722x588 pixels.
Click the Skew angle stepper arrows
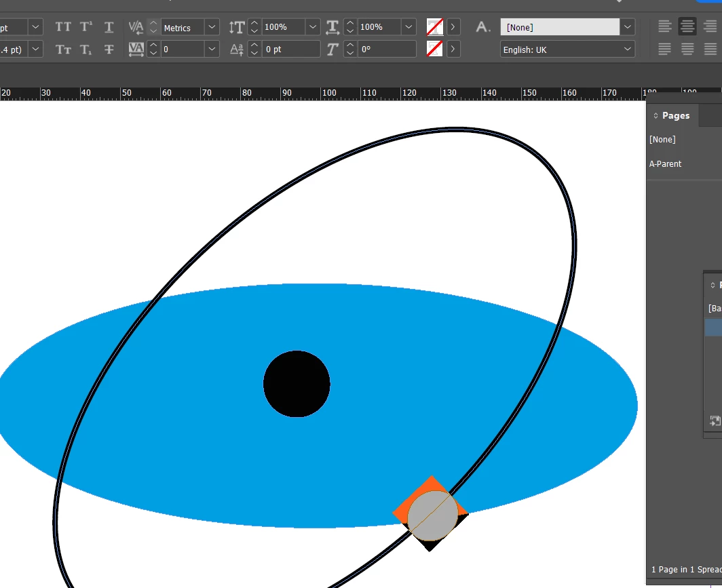coord(350,49)
